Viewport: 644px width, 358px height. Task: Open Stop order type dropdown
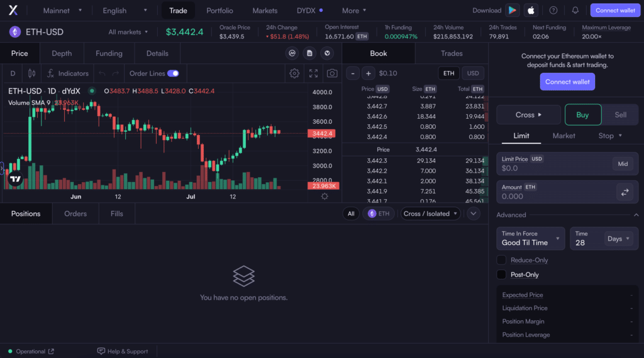coord(610,136)
